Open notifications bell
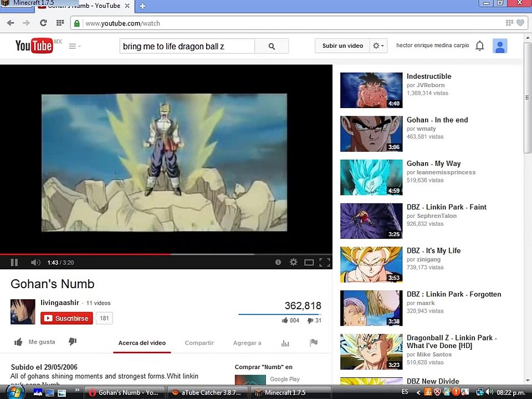The width and height of the screenshot is (532, 399). 480,46
